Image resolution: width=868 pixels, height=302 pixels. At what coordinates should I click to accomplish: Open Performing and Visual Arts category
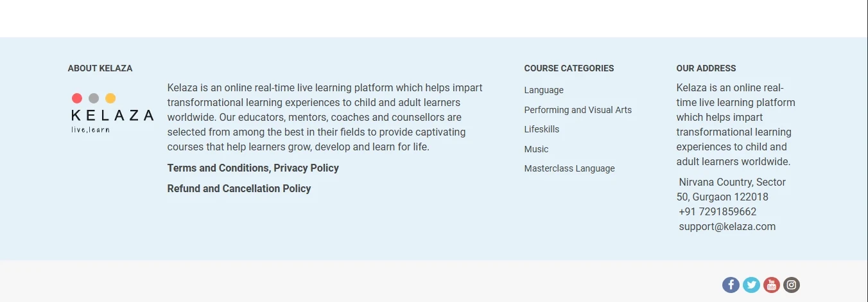[x=578, y=110]
